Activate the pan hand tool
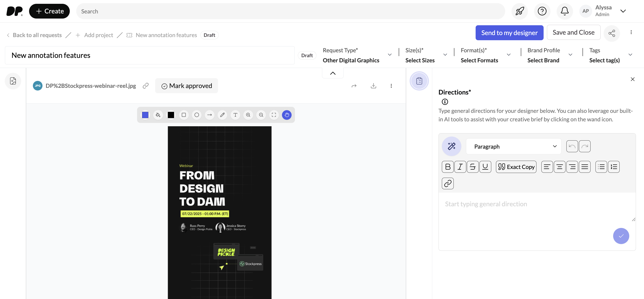Image resolution: width=644 pixels, height=299 pixels. (286, 115)
